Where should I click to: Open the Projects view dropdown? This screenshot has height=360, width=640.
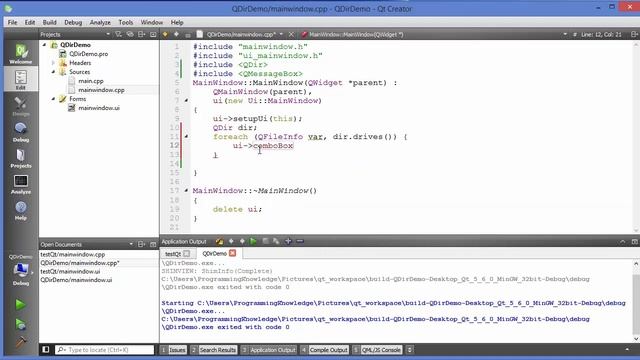[108, 34]
